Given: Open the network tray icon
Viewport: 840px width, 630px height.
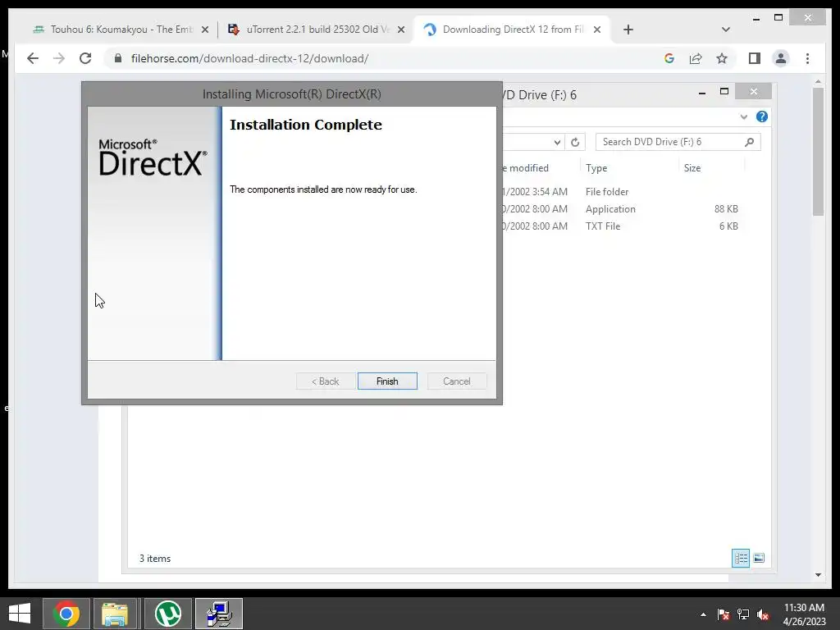Looking at the screenshot, I should click(743, 614).
